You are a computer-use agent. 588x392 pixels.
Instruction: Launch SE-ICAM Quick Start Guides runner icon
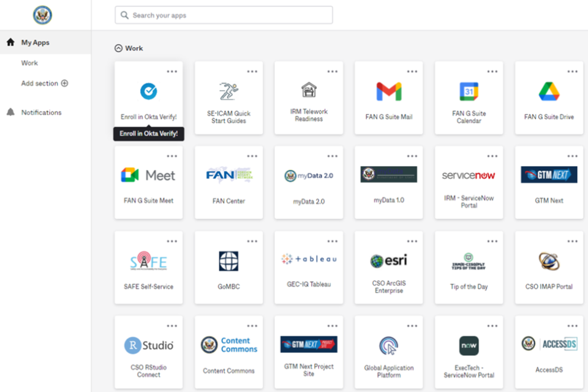tap(228, 91)
